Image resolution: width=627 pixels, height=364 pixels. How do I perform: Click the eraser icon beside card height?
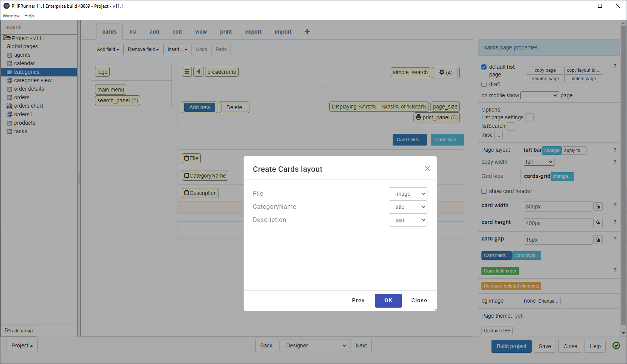[x=598, y=223]
